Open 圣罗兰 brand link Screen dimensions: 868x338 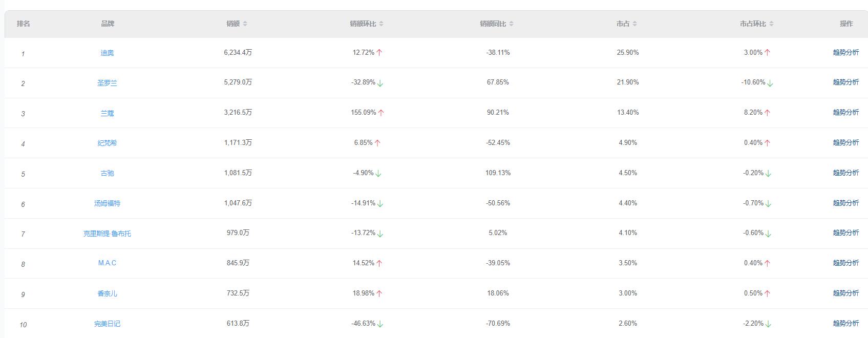pyautogui.click(x=107, y=83)
